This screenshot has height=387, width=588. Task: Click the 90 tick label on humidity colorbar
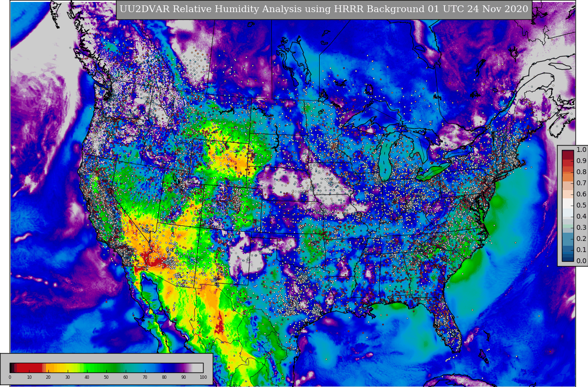184,377
